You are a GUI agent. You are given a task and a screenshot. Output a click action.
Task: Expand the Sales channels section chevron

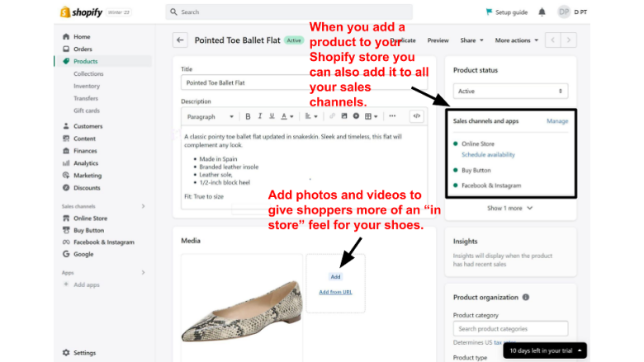coord(144,206)
